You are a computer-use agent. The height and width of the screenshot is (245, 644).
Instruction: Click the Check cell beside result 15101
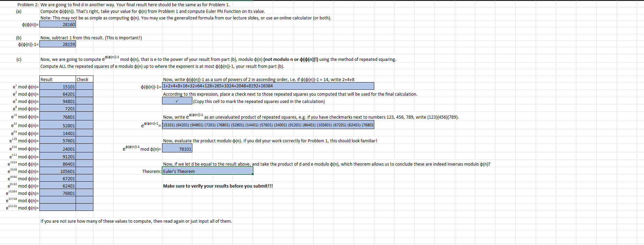84,87
